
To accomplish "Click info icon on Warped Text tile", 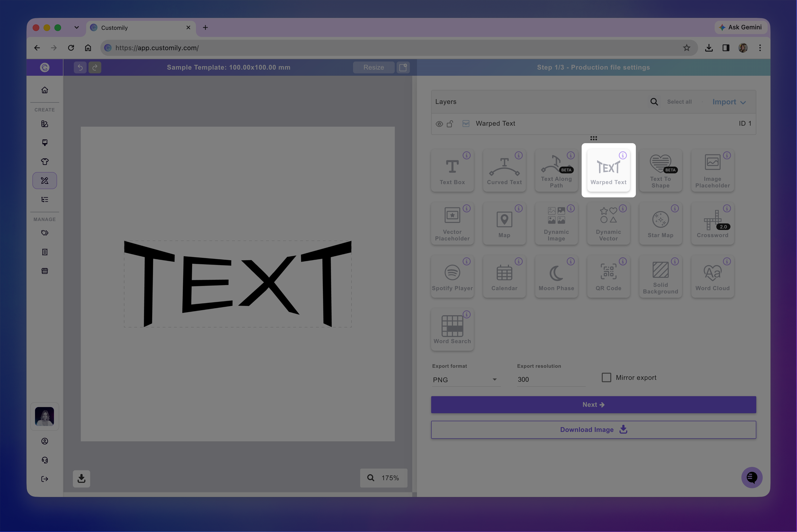I will tap(623, 155).
